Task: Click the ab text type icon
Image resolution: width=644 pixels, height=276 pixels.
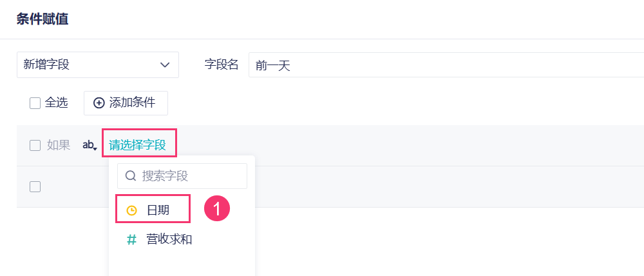Action: click(x=90, y=146)
